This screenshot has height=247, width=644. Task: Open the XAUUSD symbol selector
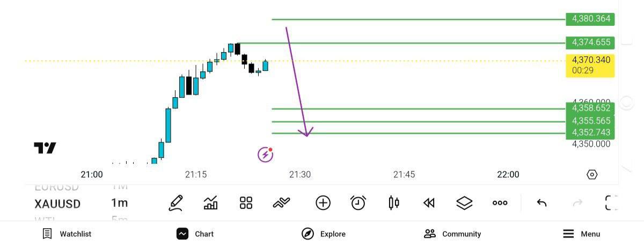(x=57, y=204)
